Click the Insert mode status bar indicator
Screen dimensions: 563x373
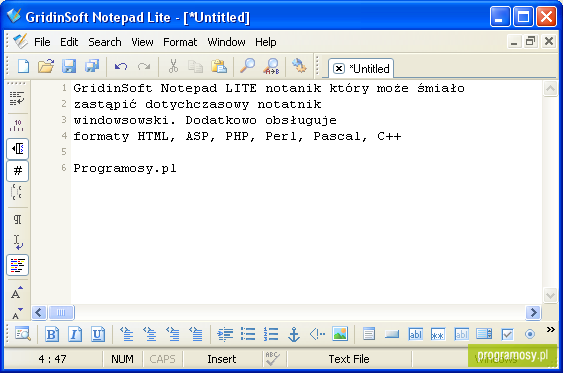(x=222, y=359)
